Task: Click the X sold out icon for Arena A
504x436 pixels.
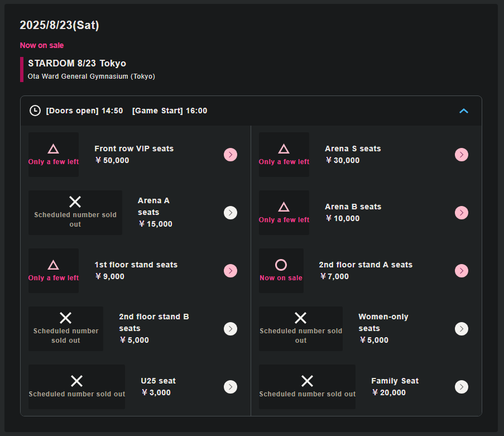Action: point(75,202)
